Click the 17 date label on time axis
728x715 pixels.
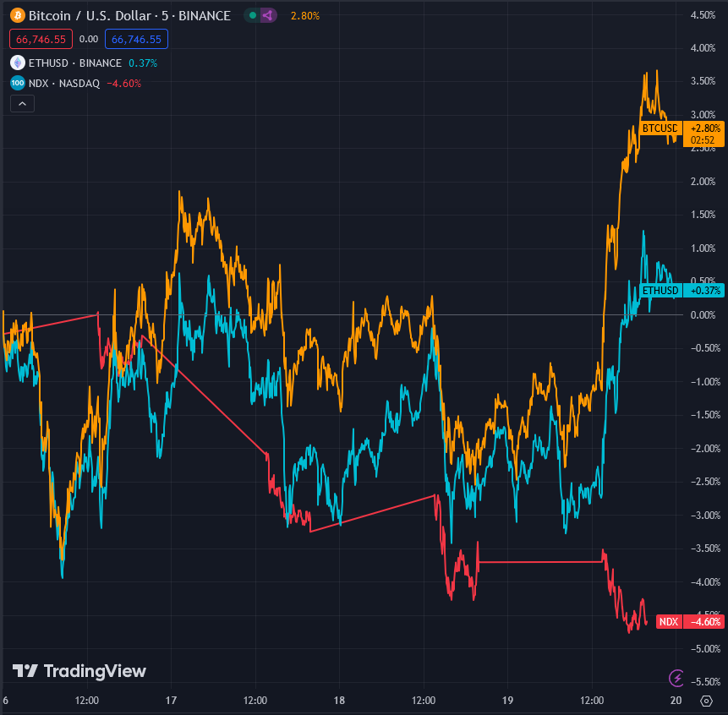[171, 700]
